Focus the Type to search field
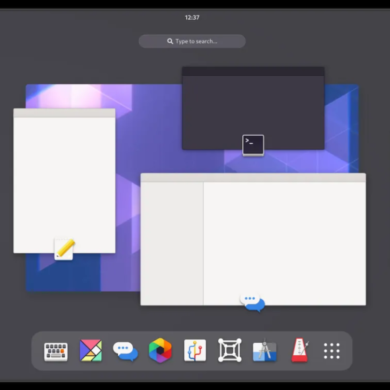Screen dimensions: 390x390 pos(192,41)
